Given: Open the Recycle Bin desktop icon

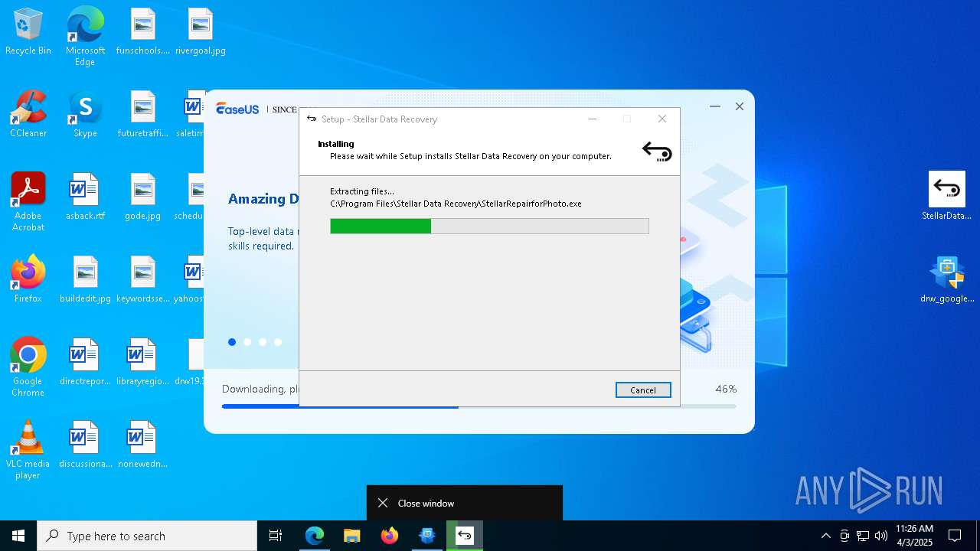Looking at the screenshot, I should click(x=28, y=32).
